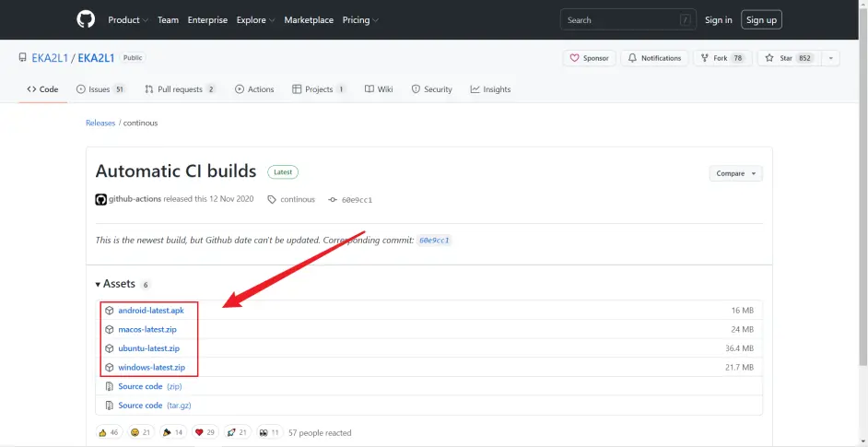Click the Public visibility badge
Screen dimensions: 868x447
click(133, 58)
